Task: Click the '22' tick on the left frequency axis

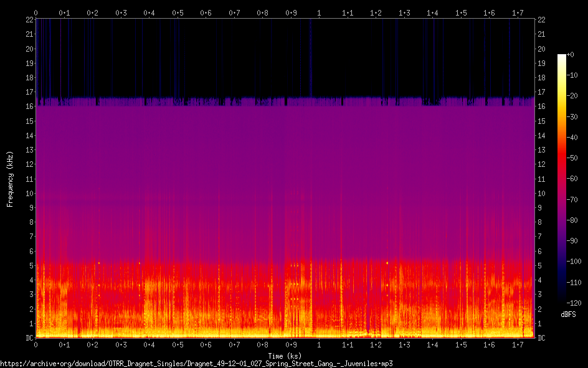Action: pyautogui.click(x=28, y=21)
